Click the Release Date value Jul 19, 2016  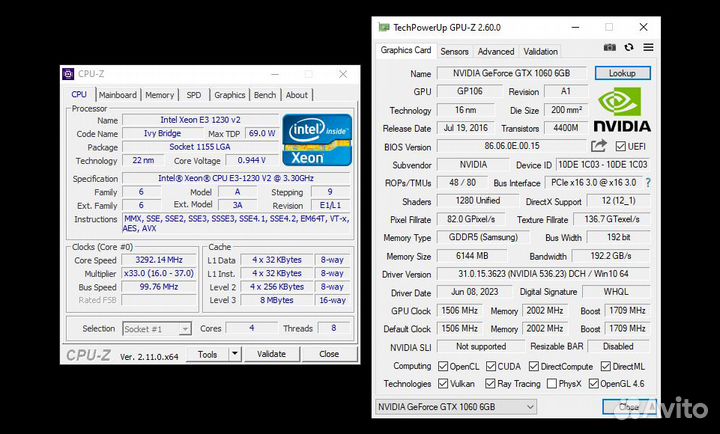pyautogui.click(x=466, y=128)
